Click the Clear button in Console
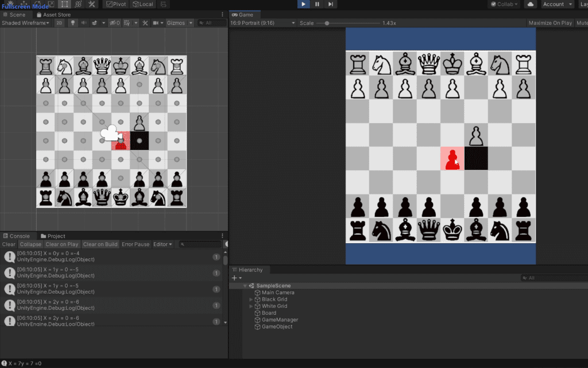This screenshot has height=368, width=588. 9,244
